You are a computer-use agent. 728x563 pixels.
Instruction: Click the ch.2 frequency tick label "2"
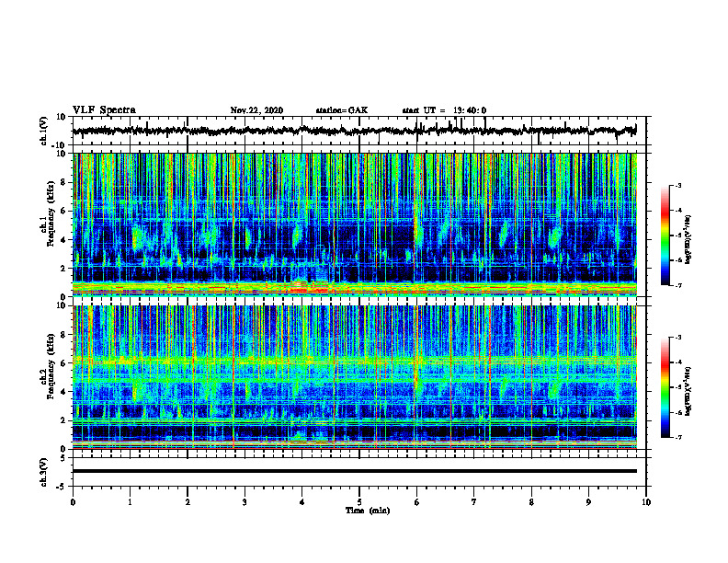click(63, 420)
